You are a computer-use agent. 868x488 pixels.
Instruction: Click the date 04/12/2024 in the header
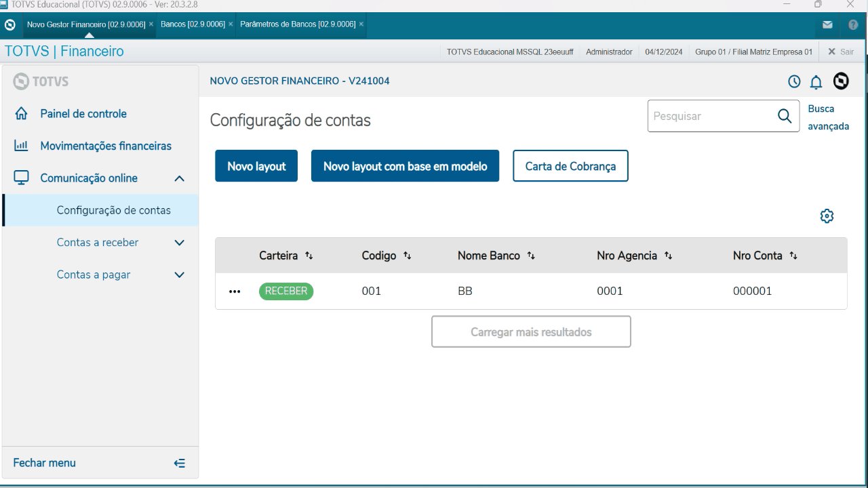pyautogui.click(x=664, y=52)
